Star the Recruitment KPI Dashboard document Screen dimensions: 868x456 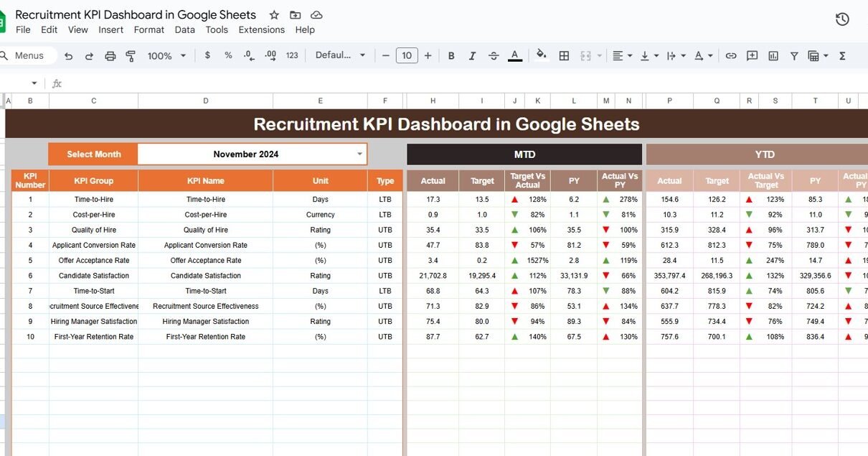pos(274,15)
